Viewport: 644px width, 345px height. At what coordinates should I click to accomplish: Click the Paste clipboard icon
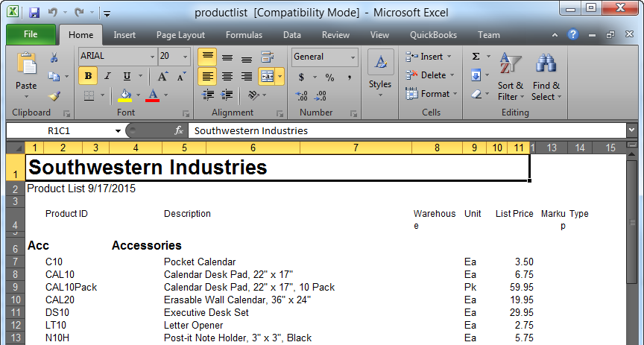coord(26,63)
